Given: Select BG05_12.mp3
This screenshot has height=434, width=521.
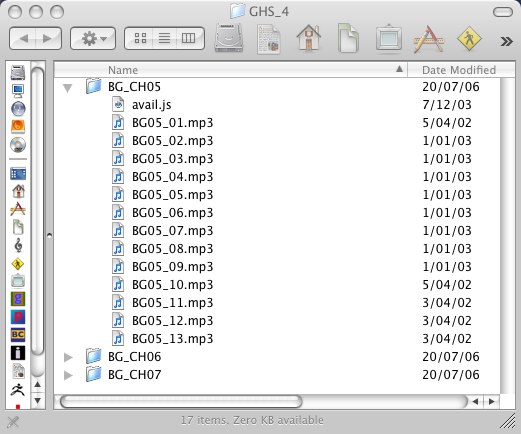Looking at the screenshot, I should pos(172,321).
